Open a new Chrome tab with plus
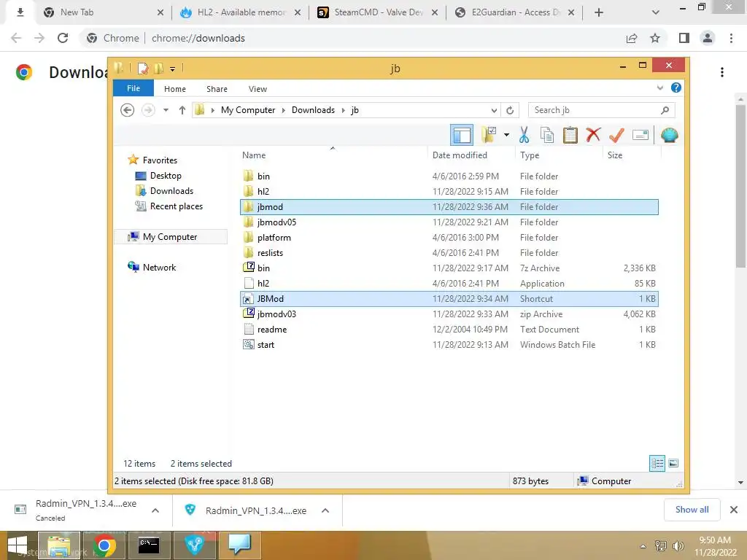 [599, 12]
